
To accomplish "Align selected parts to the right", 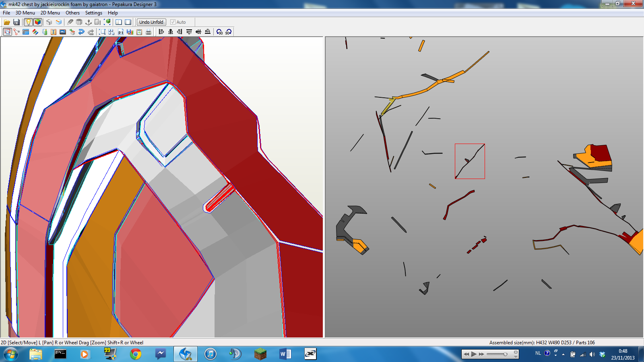I will click(180, 32).
